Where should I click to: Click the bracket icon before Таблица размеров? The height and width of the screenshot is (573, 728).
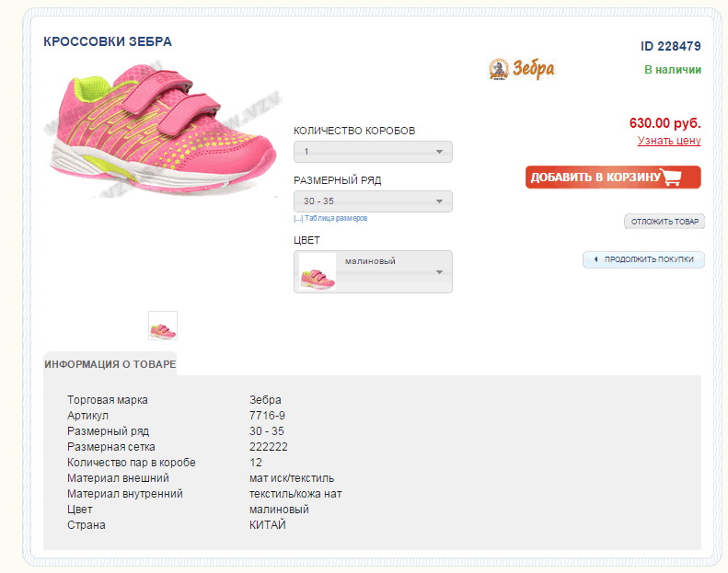pyautogui.click(x=297, y=219)
